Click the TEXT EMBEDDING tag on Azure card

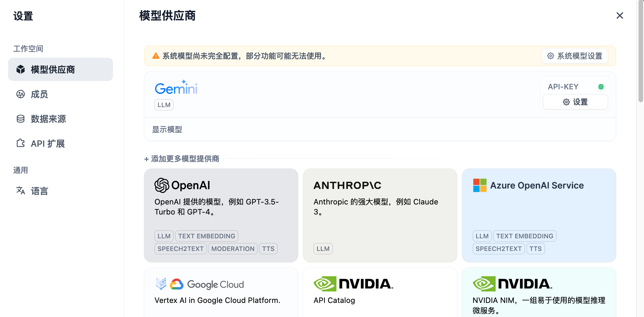click(x=525, y=236)
